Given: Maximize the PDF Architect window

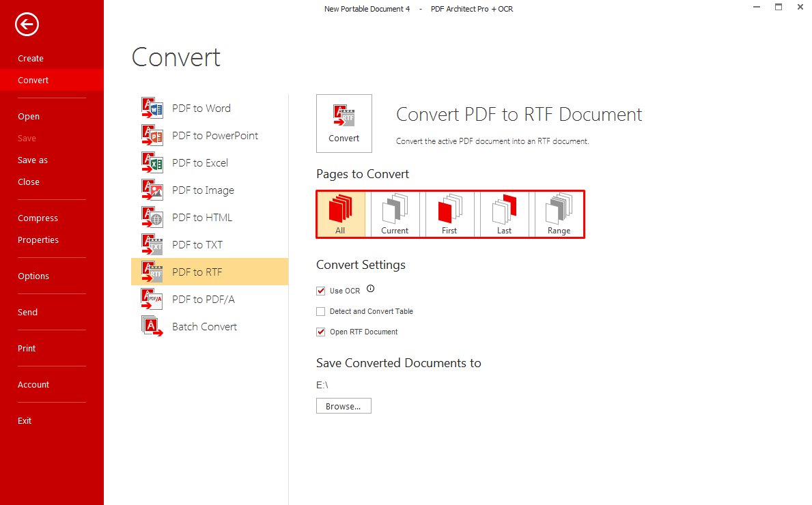Looking at the screenshot, I should click(779, 8).
